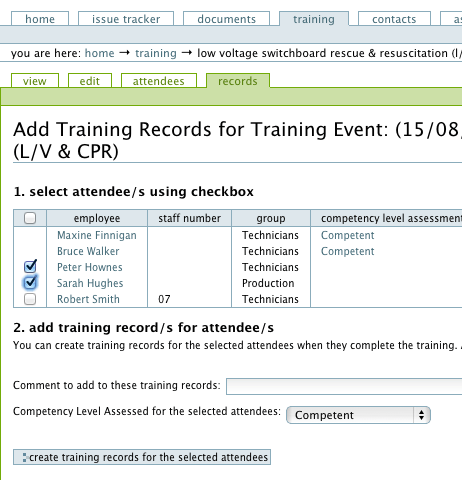Open Robert Smith's employee link
Viewport: 462px width, 480px height.
click(88, 299)
